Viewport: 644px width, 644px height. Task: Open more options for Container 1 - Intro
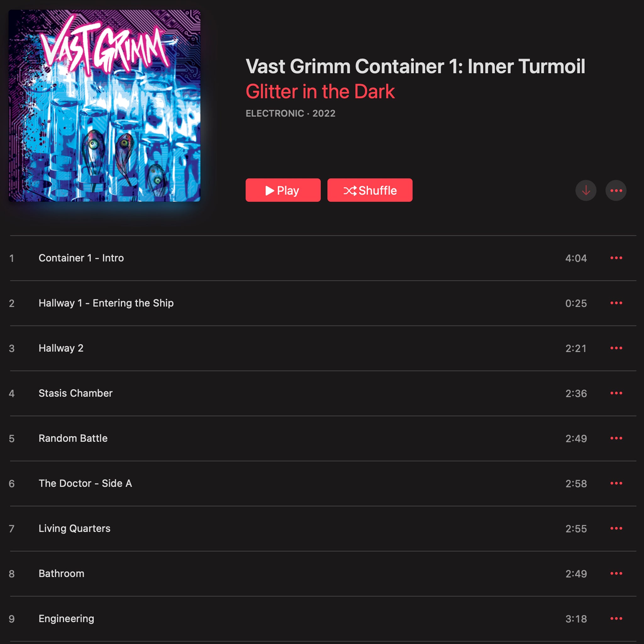616,258
